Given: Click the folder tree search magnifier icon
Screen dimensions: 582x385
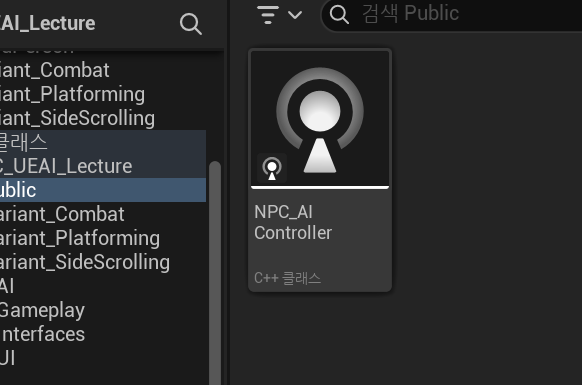Looking at the screenshot, I should click(x=191, y=24).
